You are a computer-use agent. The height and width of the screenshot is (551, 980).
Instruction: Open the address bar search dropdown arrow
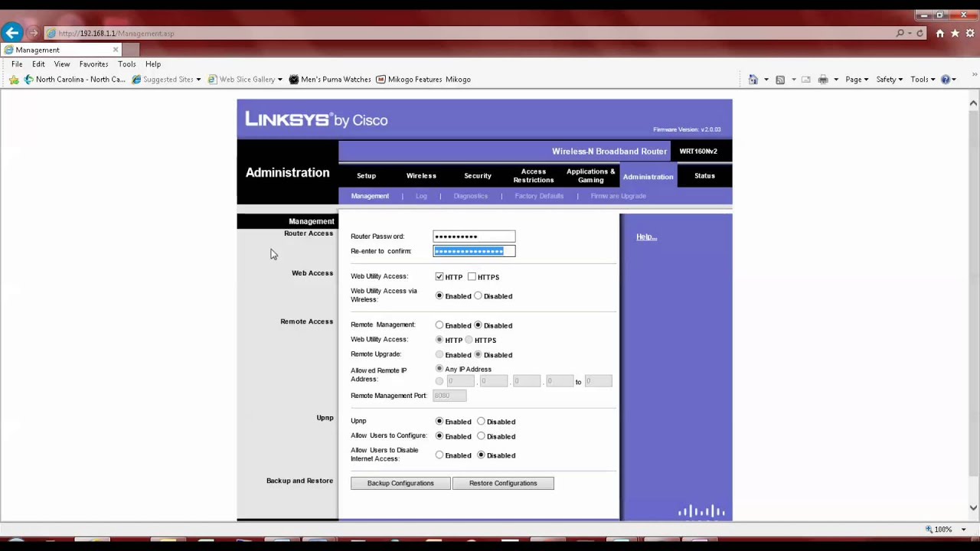pos(909,34)
